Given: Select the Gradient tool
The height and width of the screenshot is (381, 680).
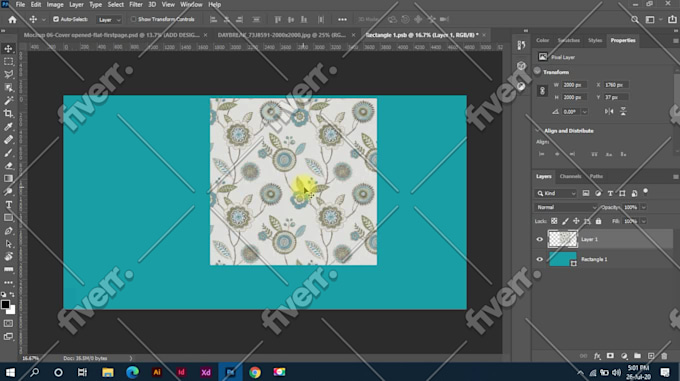Looking at the screenshot, I should 8,179.
